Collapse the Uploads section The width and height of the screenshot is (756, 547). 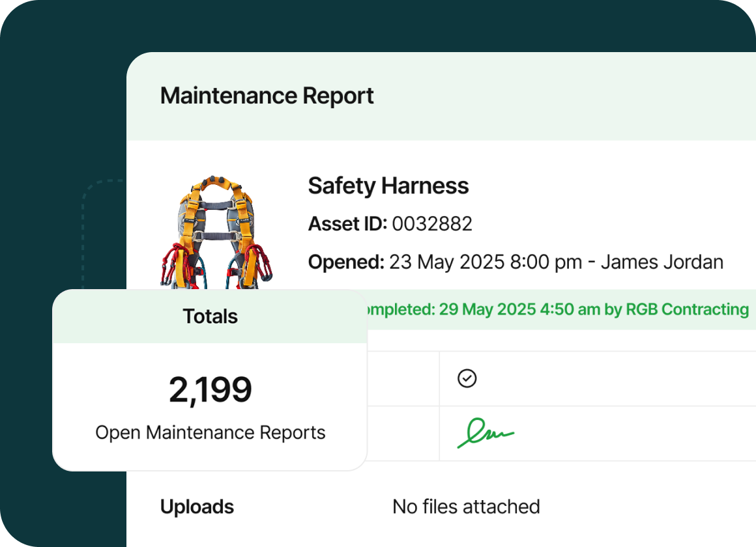tap(197, 506)
